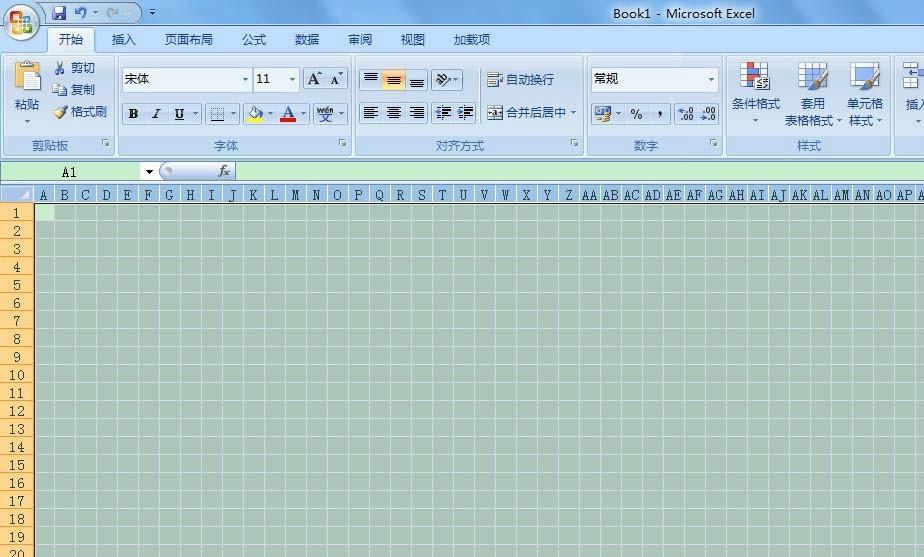Image resolution: width=924 pixels, height=557 pixels.
Task: Click the Office button logo
Action: pos(21,21)
